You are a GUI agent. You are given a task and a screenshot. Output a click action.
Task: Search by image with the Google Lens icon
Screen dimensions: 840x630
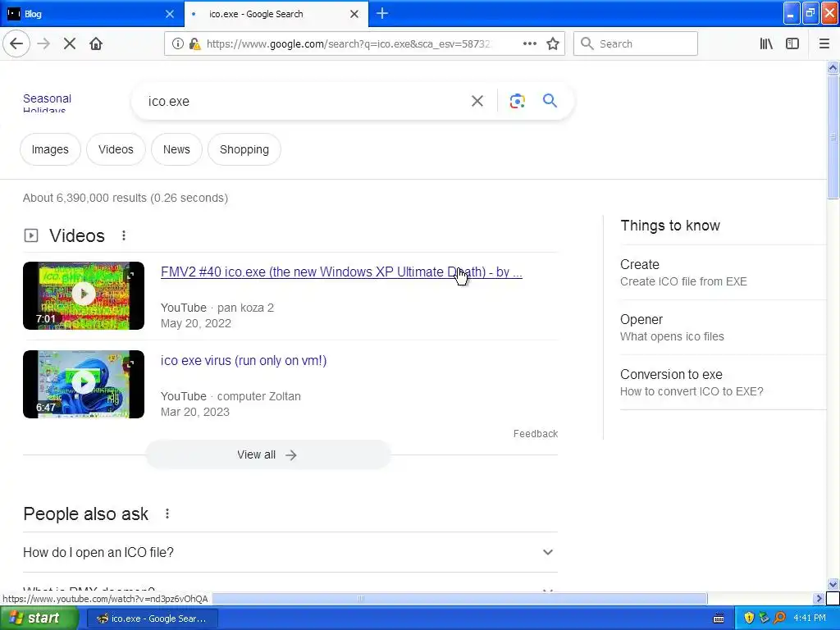517,101
